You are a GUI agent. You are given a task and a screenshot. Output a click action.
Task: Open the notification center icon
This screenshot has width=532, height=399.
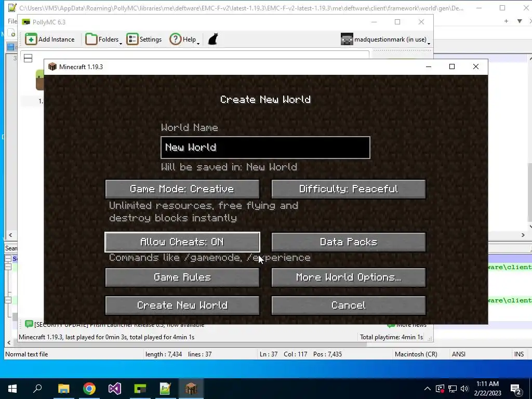point(516,389)
